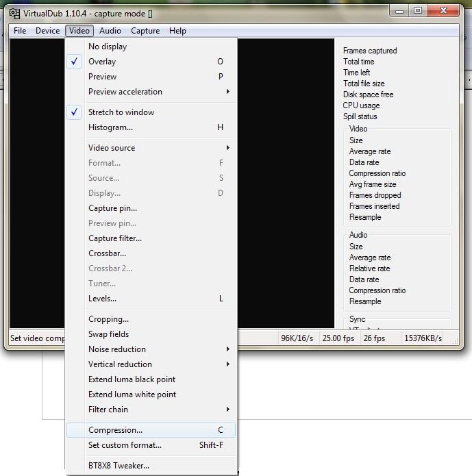
Task: Click the Frames inserted label
Action: click(x=375, y=206)
